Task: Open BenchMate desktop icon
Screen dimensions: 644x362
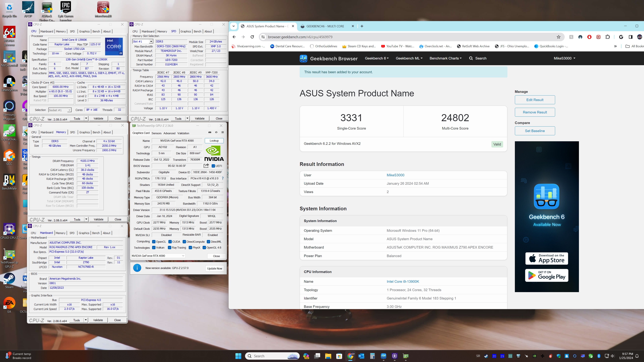Action: (x=9, y=182)
